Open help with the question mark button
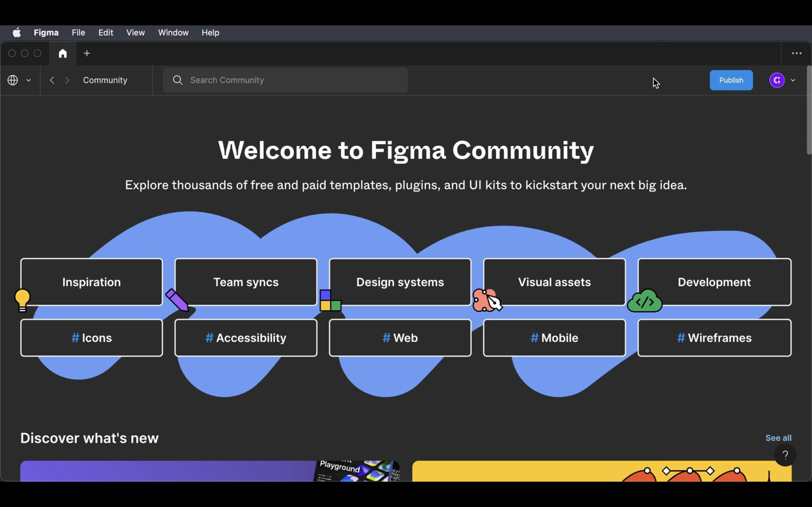Image resolution: width=812 pixels, height=507 pixels. coord(785,455)
